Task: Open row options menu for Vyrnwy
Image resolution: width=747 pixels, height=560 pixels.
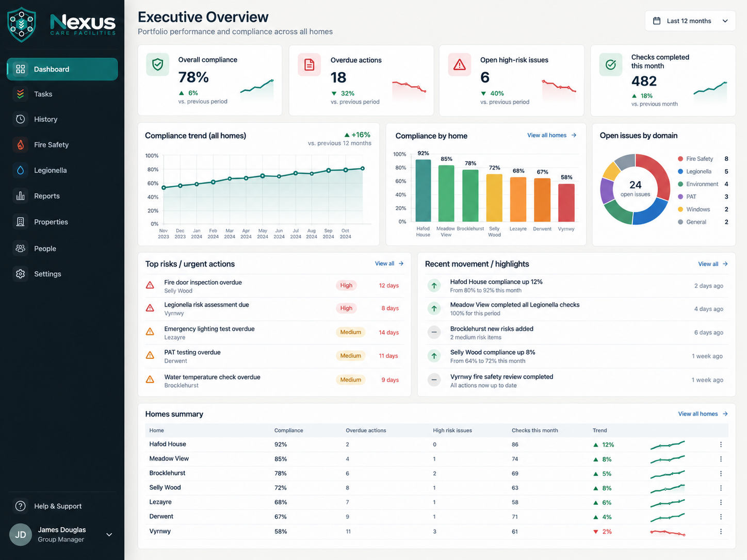Action: [x=721, y=532]
